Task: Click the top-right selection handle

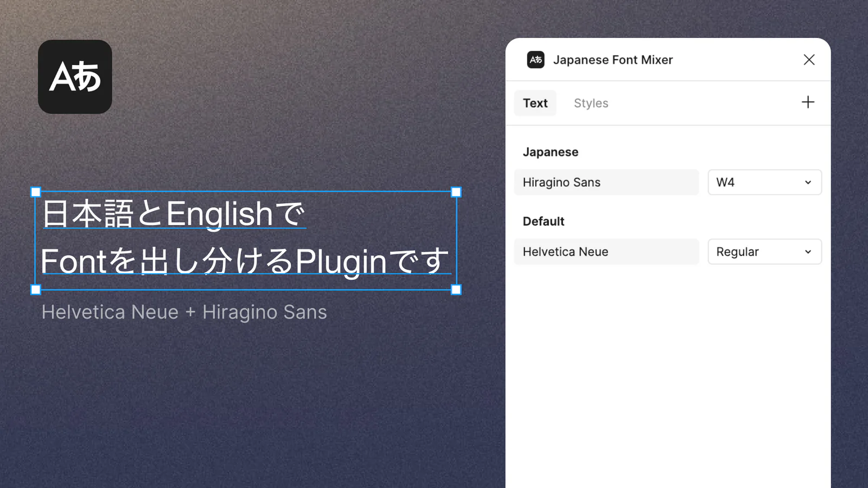Action: tap(456, 192)
